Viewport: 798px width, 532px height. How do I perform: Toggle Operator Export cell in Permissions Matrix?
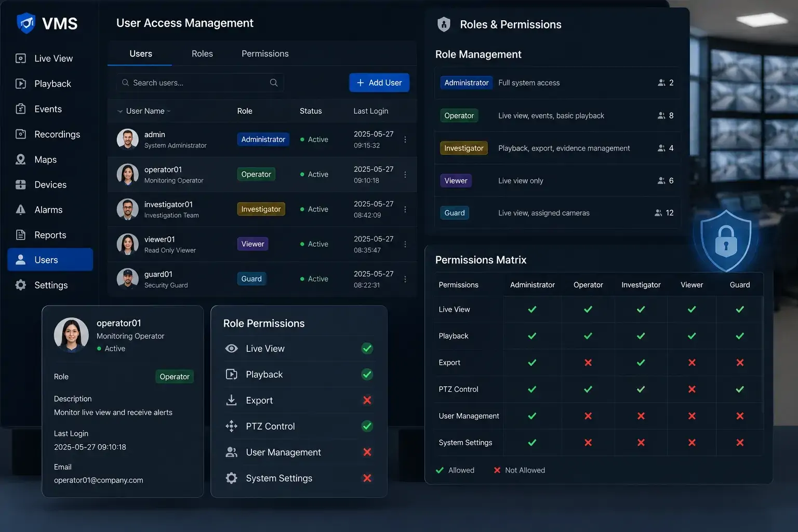coord(588,363)
